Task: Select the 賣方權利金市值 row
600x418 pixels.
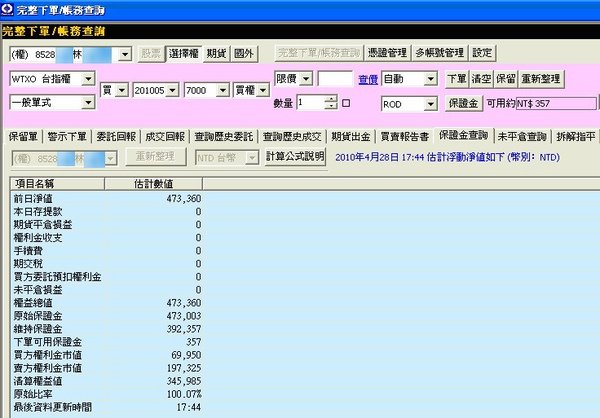Action: pyautogui.click(x=106, y=368)
